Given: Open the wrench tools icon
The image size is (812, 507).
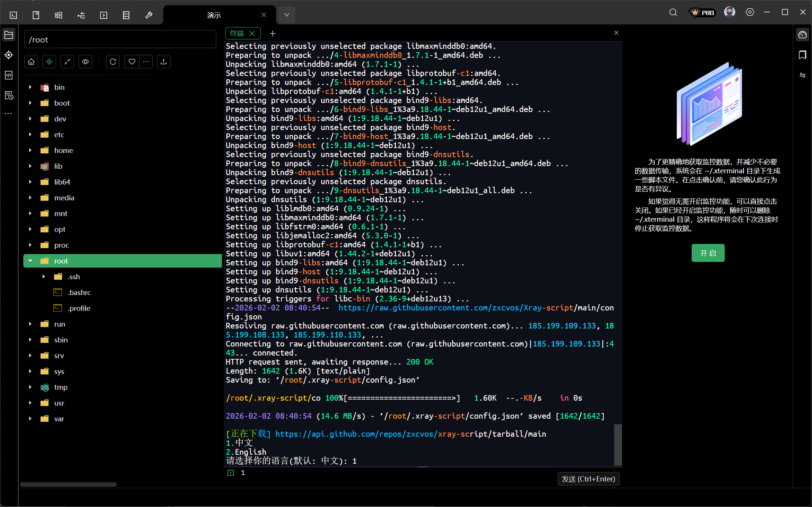Looking at the screenshot, I should click(149, 15).
